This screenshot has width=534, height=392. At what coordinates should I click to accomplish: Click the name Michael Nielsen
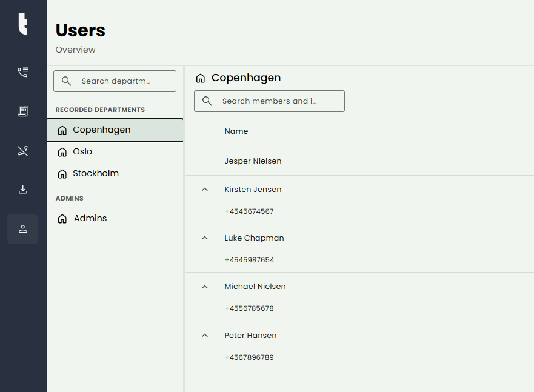(x=255, y=287)
